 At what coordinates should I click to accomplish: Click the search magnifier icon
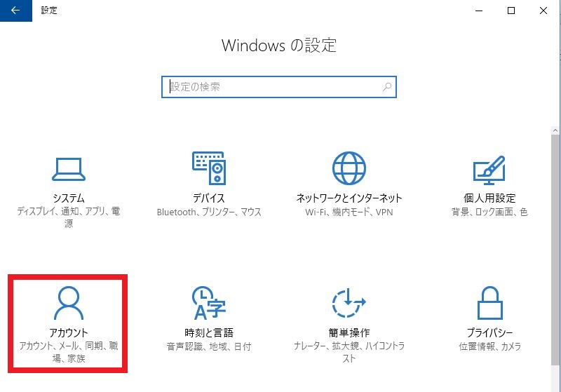pos(387,86)
